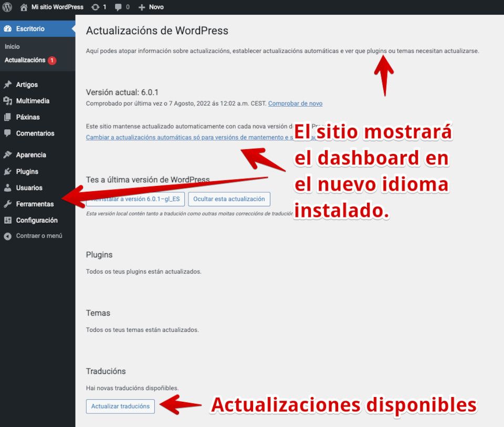Open the Artigos menu label
This screenshot has width=504, height=427.
tap(27, 85)
